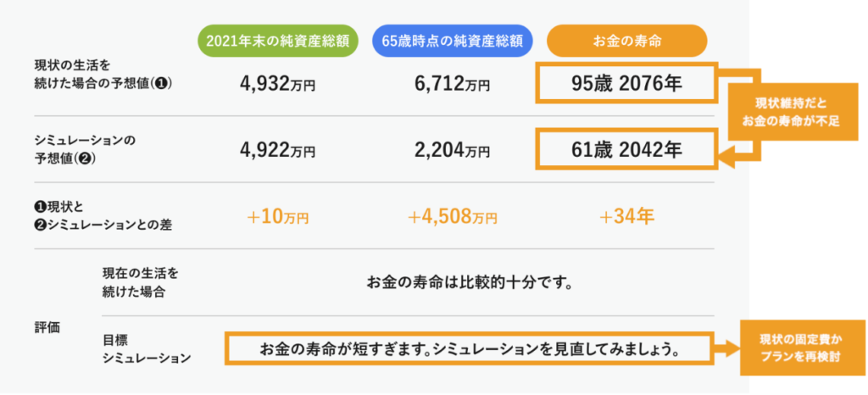The height and width of the screenshot is (395, 868).
Task: Click the orange お金の寿命 header pill
Action: [626, 41]
